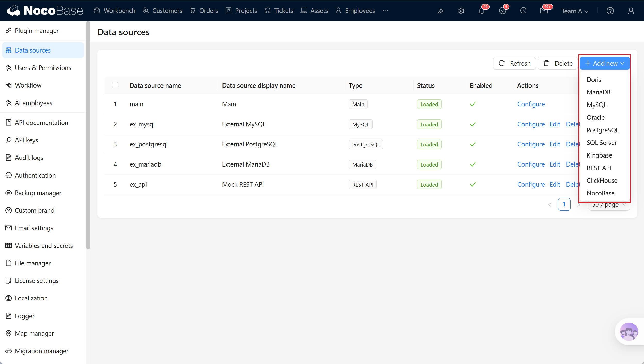Click the License settings icon
This screenshot has width=644, height=364.
(x=8, y=281)
